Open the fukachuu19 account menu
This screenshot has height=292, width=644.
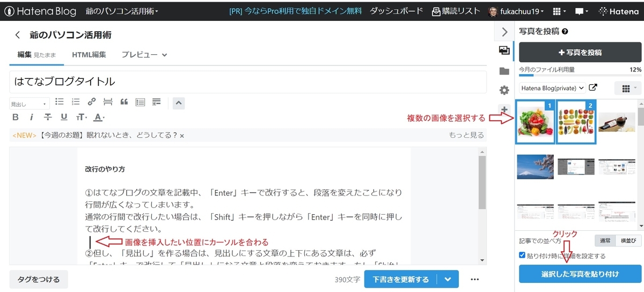516,11
